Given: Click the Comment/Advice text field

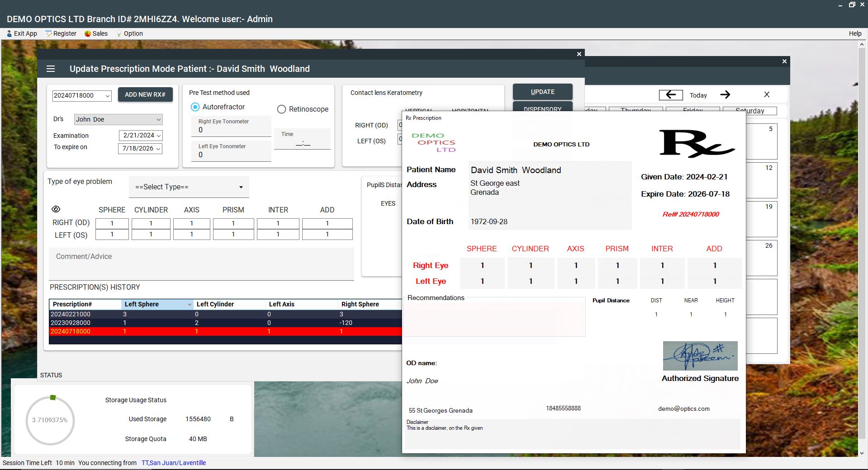Looking at the screenshot, I should coord(201,264).
